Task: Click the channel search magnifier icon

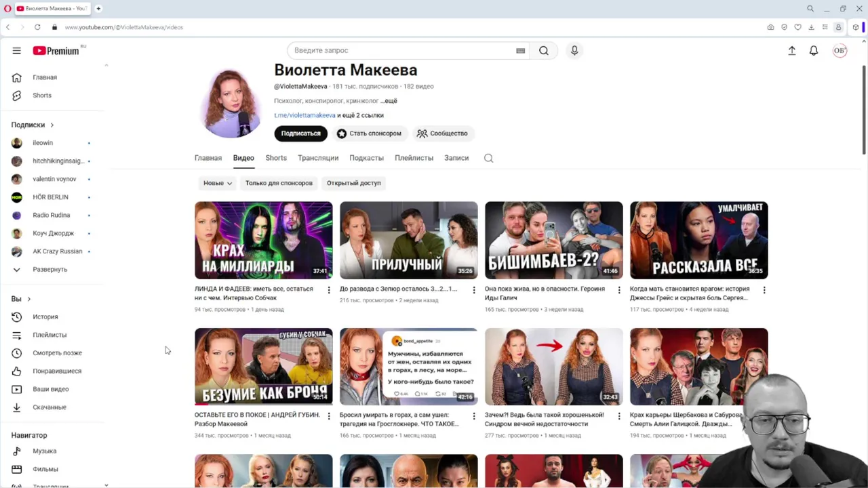Action: 488,158
